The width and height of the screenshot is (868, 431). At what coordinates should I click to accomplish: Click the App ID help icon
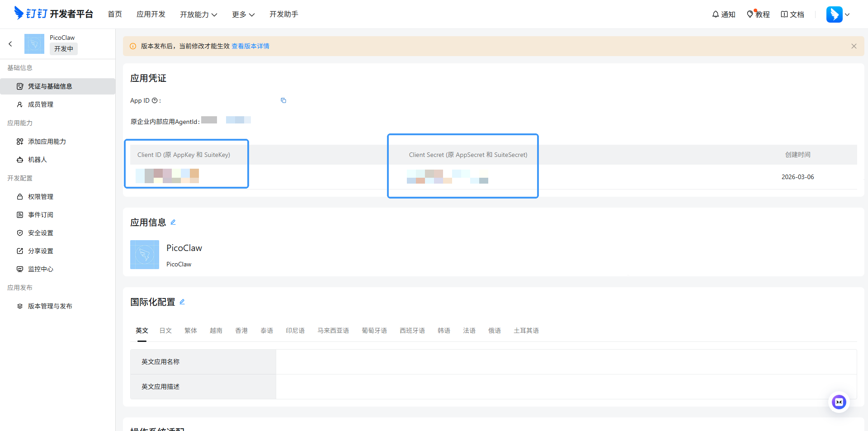coord(155,100)
